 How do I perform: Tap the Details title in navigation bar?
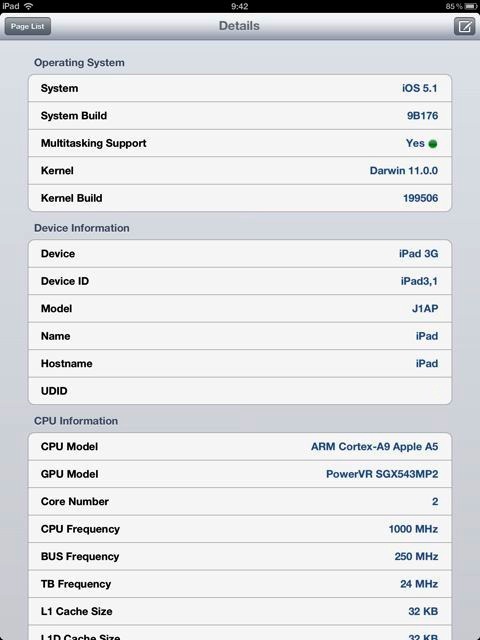(239, 26)
